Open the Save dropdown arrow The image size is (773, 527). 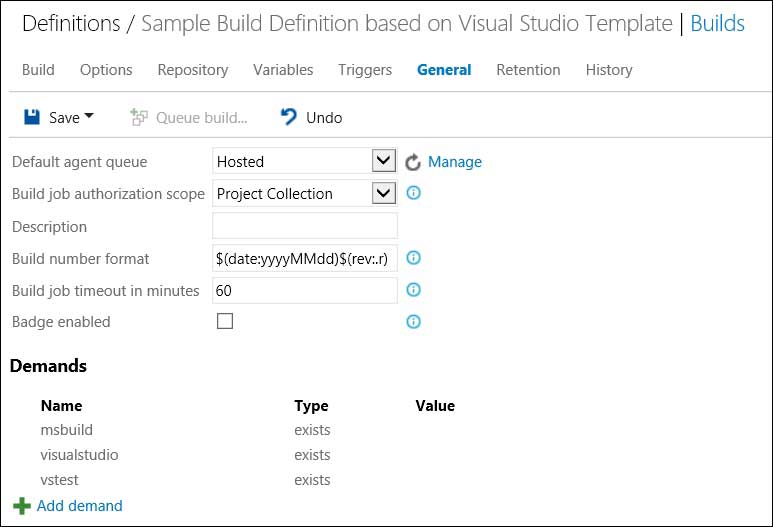89,117
